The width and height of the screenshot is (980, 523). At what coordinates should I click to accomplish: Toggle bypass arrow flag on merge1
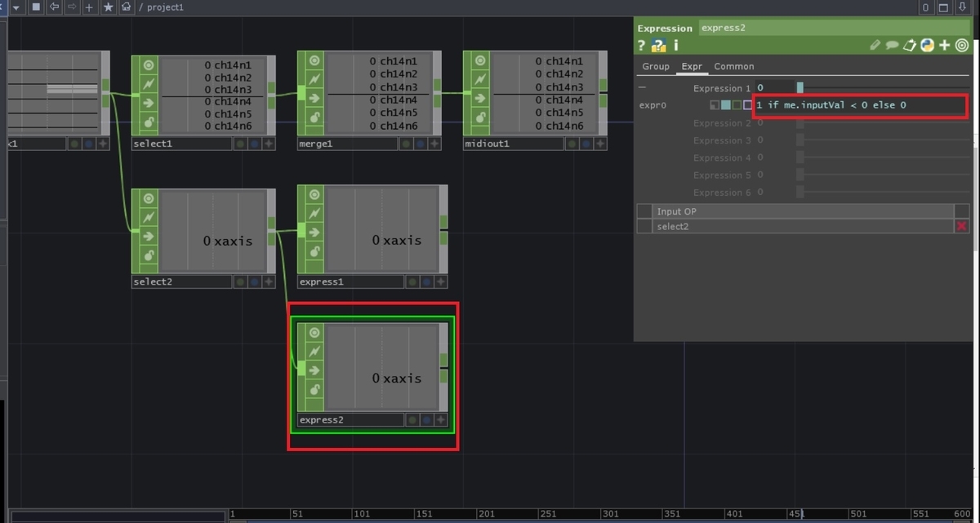[314, 100]
